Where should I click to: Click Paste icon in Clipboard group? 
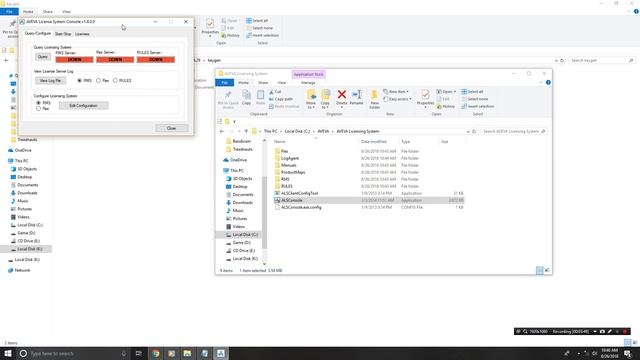pos(260,95)
